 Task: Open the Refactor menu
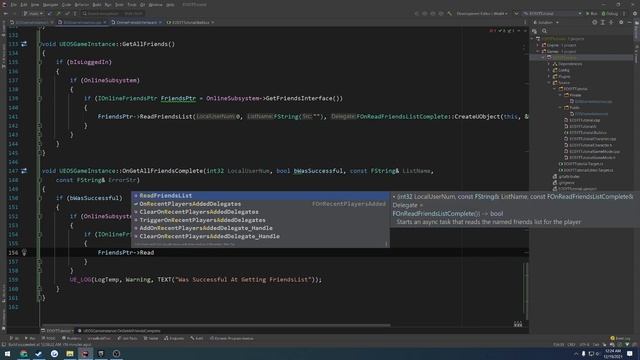click(x=82, y=5)
